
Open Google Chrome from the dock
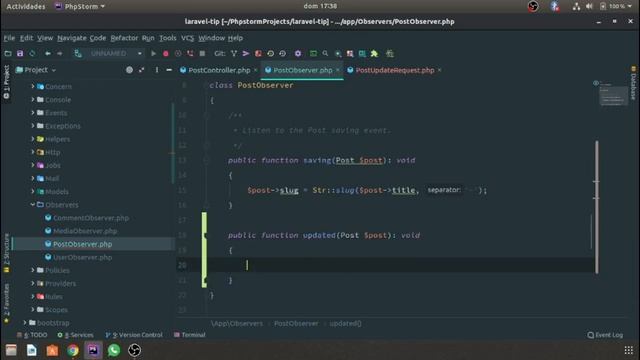tap(73, 350)
